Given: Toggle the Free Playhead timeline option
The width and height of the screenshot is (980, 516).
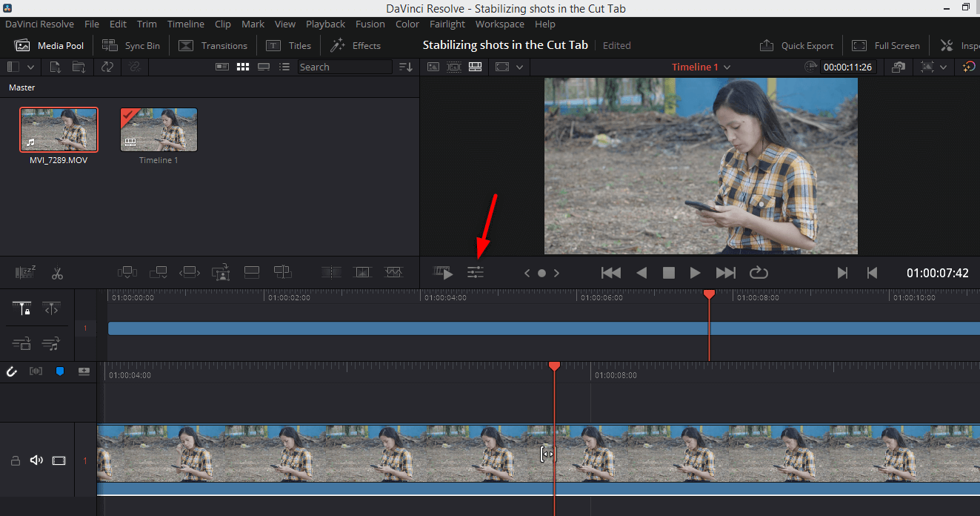Looking at the screenshot, I should (x=51, y=308).
